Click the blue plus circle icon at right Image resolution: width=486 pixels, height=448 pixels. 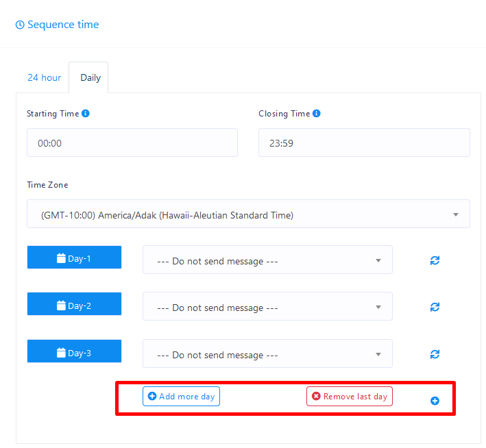click(x=435, y=401)
